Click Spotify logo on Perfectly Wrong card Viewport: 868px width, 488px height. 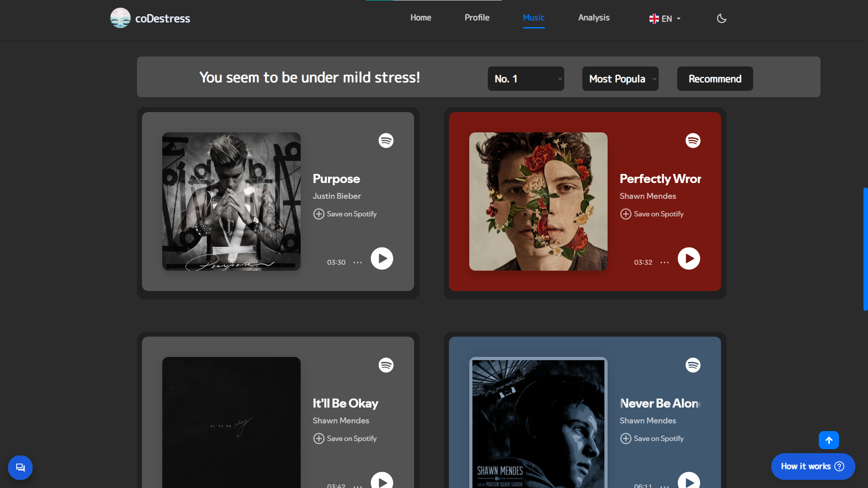[x=693, y=141]
